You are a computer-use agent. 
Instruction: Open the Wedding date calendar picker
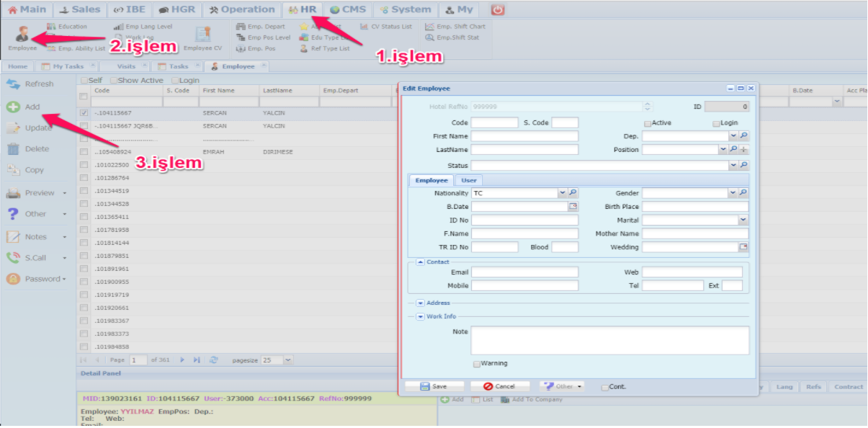click(x=743, y=247)
